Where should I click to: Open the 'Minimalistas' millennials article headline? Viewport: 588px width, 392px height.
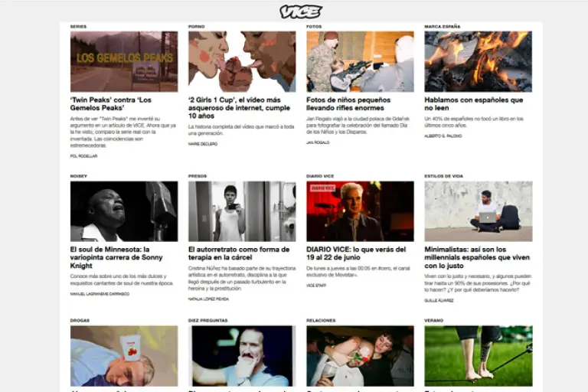[x=477, y=257]
